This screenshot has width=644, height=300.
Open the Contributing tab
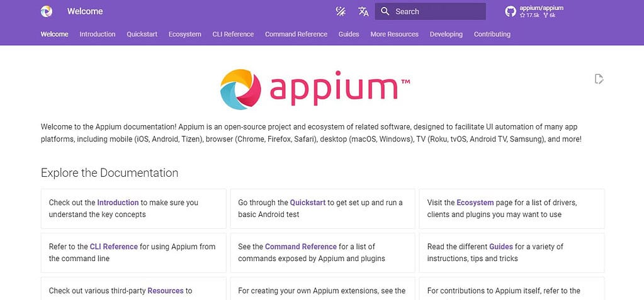point(492,35)
